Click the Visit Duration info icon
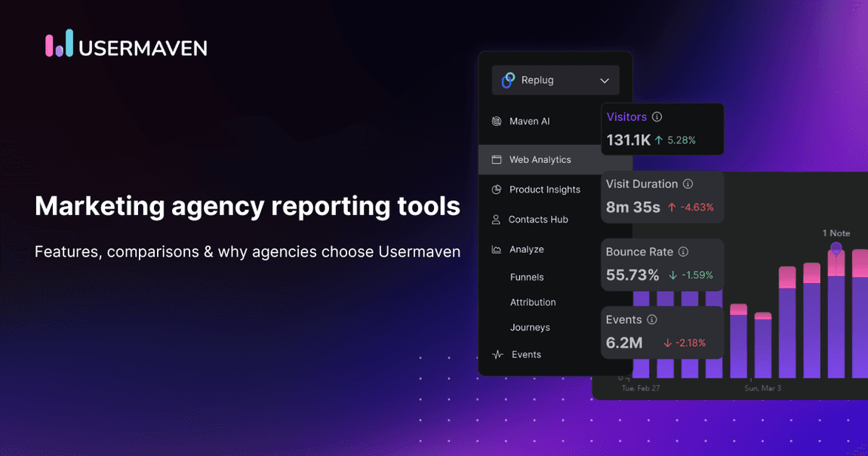Image resolution: width=868 pixels, height=456 pixels. pyautogui.click(x=687, y=183)
